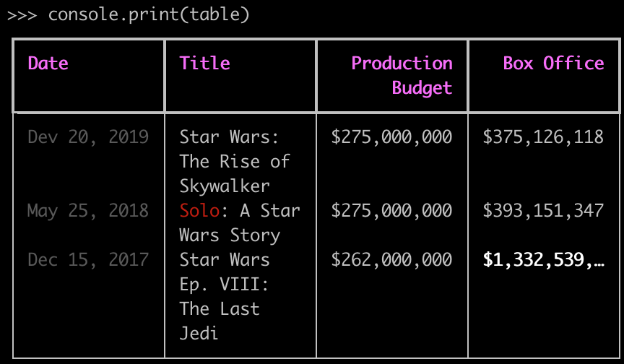Screen dimensions: 624x364
Task: Select the Date column header
Action: [48, 64]
